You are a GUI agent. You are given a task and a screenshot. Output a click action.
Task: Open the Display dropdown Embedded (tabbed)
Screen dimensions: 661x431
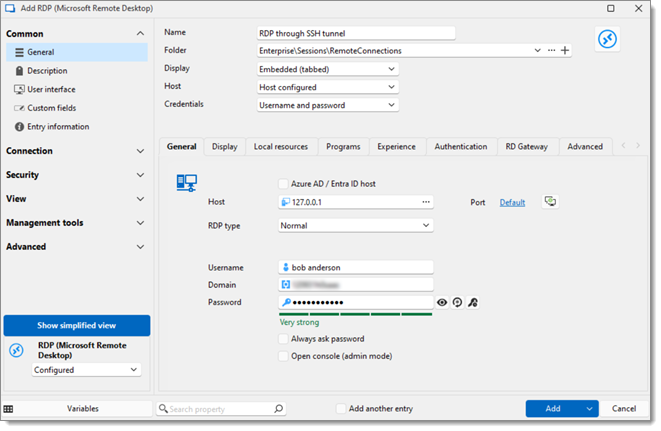(328, 69)
